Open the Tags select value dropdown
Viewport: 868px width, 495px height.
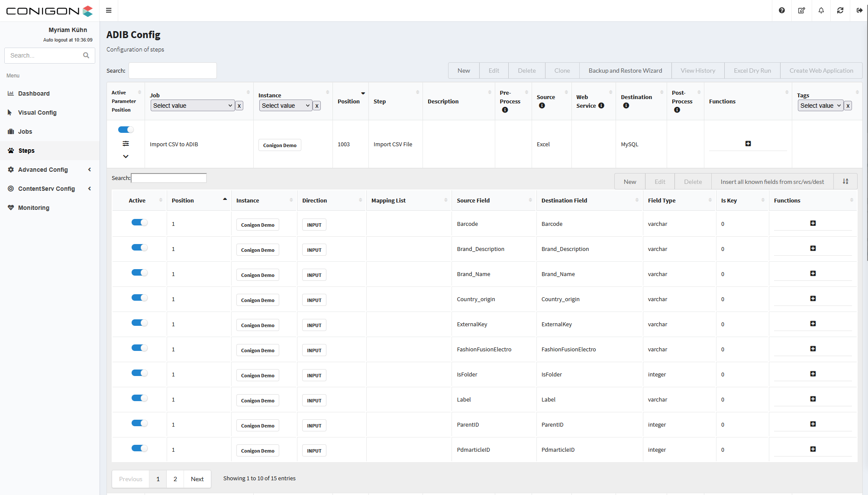[820, 106]
